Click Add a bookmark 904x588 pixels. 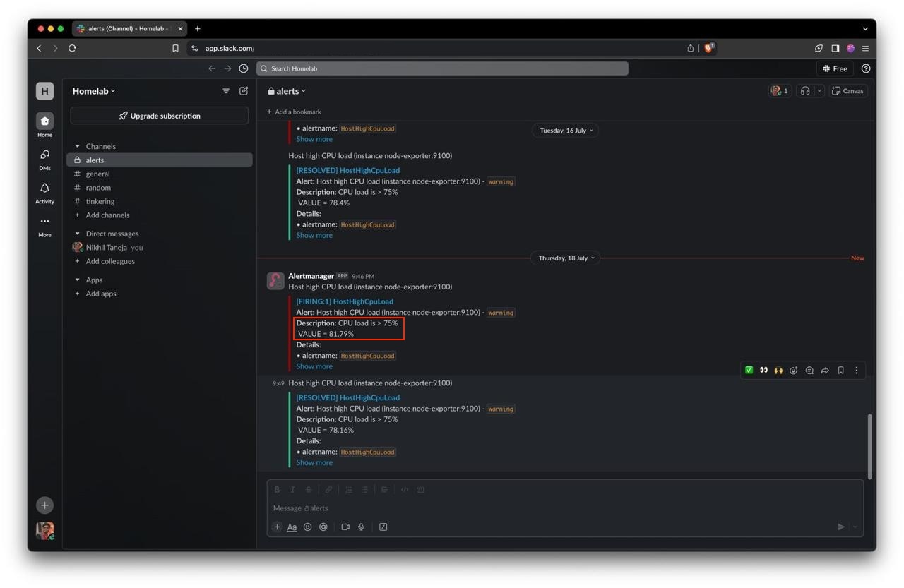click(294, 112)
